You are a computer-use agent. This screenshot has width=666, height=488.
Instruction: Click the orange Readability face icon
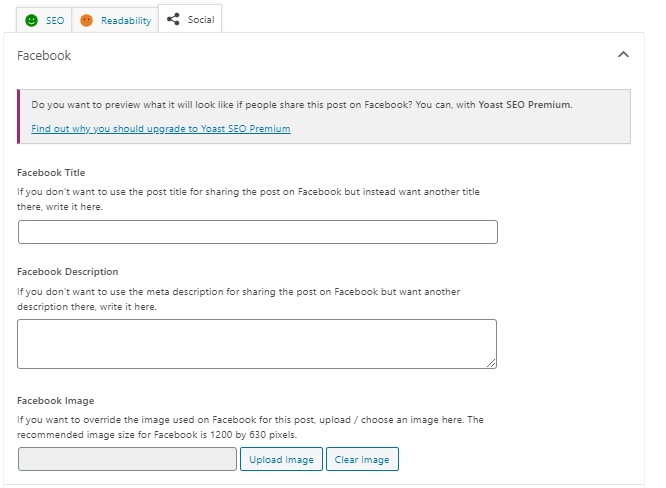[x=86, y=20]
